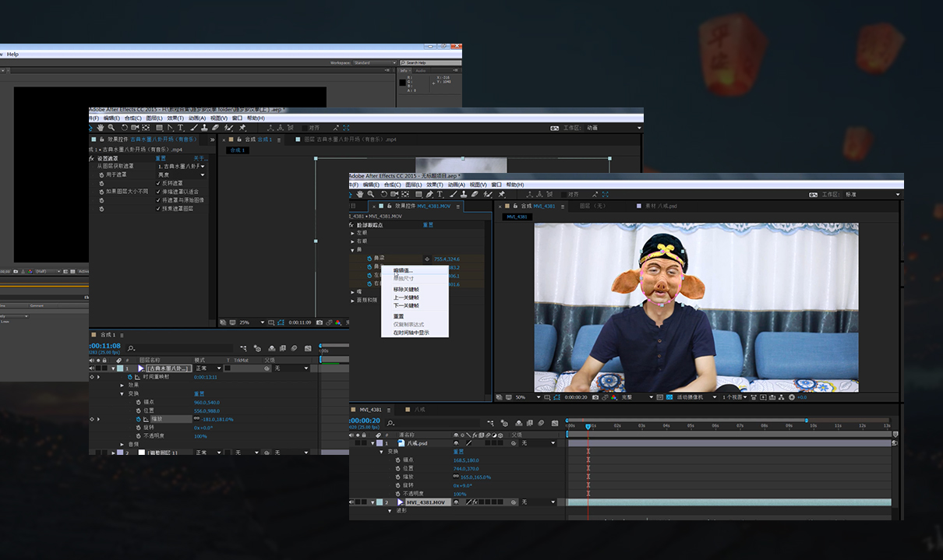Select the Eraser tool in the front window toolbar
This screenshot has width=943, height=560.
tap(475, 194)
